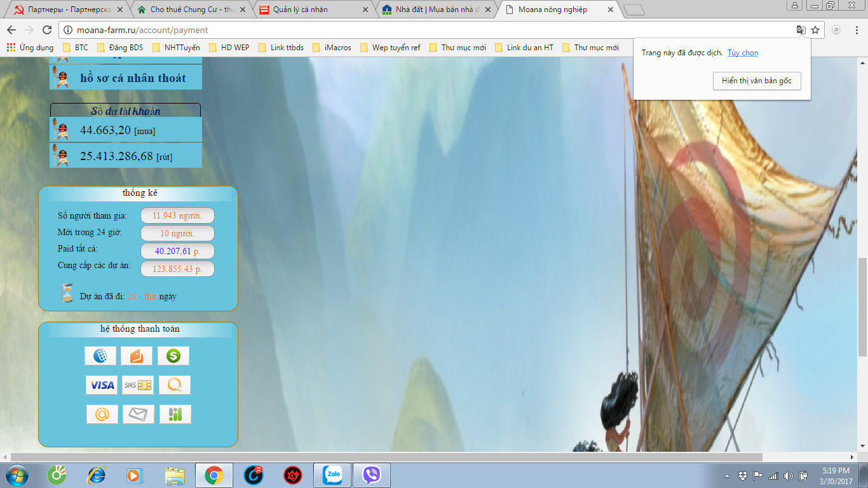Switch to Zalo in the taskbar
The width and height of the screenshot is (868, 488).
point(332,475)
